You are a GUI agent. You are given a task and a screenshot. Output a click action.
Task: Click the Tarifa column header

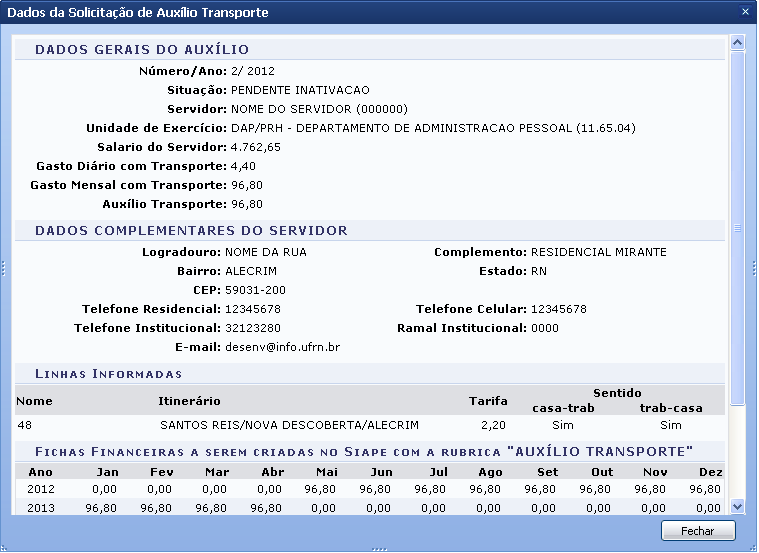click(488, 401)
